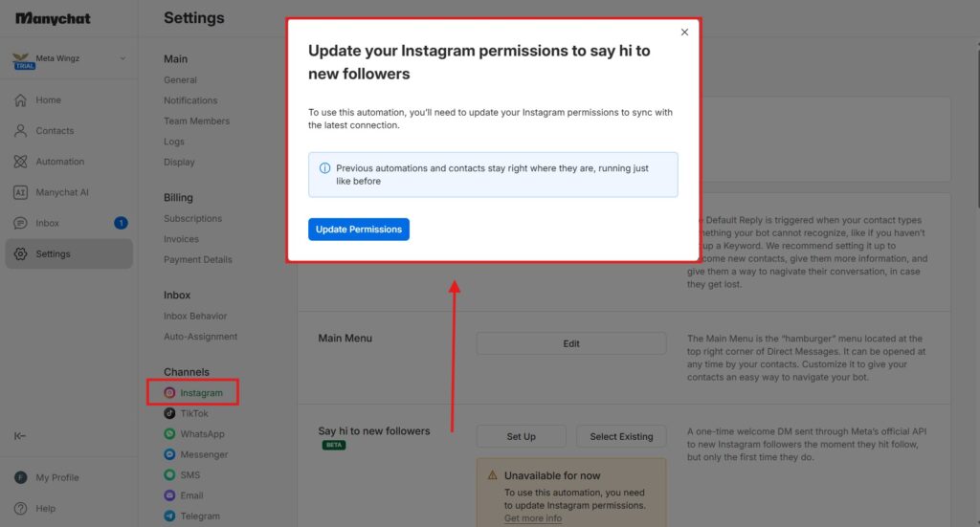The image size is (980, 527).
Task: Click the Instagram channel icon
Action: (x=169, y=393)
